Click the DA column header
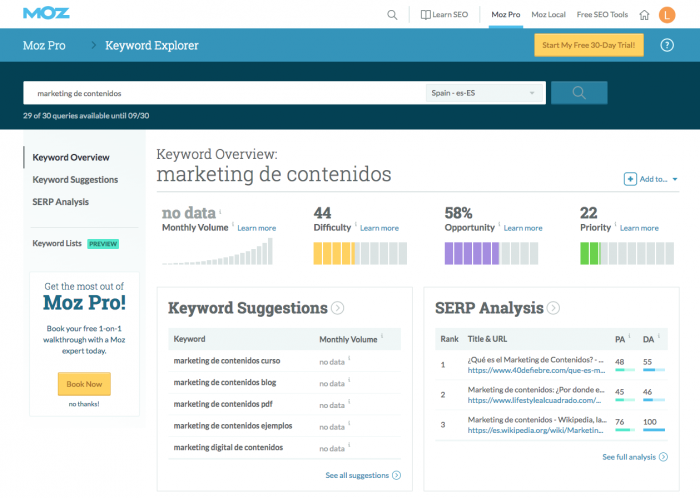Image resolution: width=700 pixels, height=498 pixels. point(648,339)
